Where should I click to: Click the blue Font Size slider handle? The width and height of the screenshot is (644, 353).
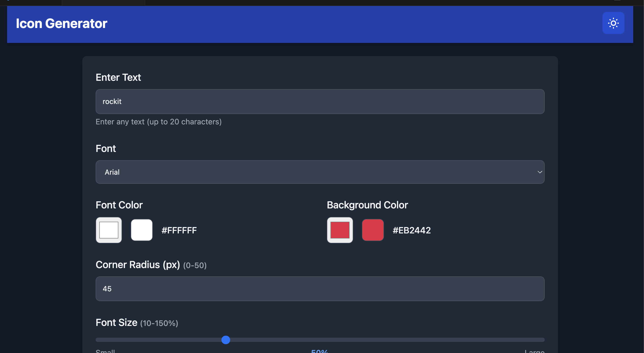tap(226, 340)
